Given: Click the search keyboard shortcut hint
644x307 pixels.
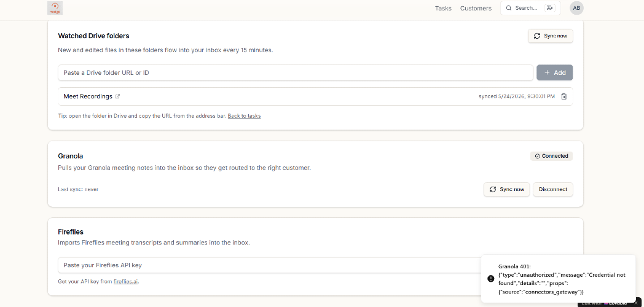Looking at the screenshot, I should click(549, 8).
